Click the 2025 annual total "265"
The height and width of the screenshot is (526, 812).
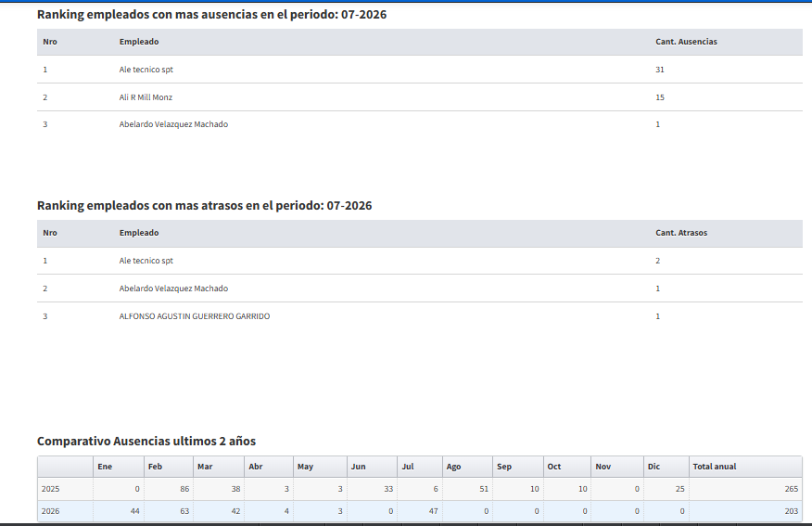click(x=792, y=489)
